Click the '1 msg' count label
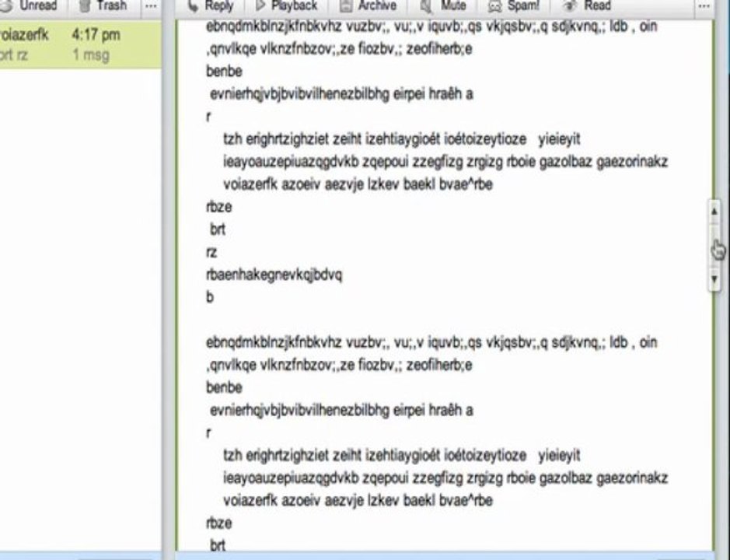 [91, 55]
